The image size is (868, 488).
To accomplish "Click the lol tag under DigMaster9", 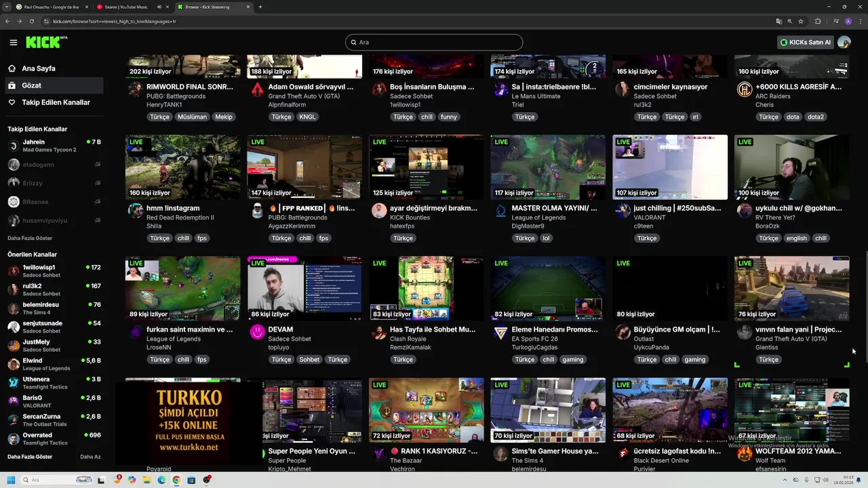I will coord(546,238).
